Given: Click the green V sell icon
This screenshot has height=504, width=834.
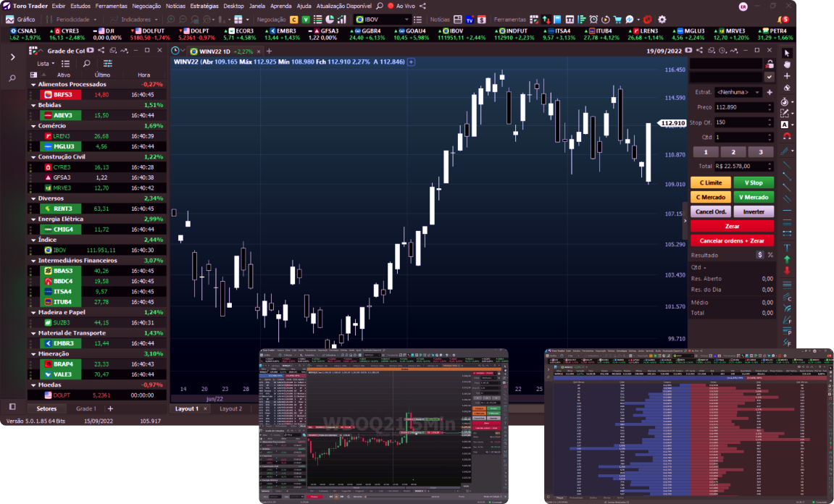Looking at the screenshot, I should click(x=306, y=19).
